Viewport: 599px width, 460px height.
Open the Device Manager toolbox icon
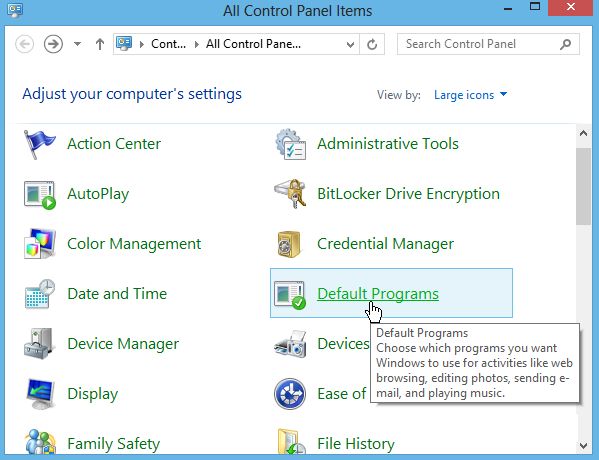tap(38, 343)
